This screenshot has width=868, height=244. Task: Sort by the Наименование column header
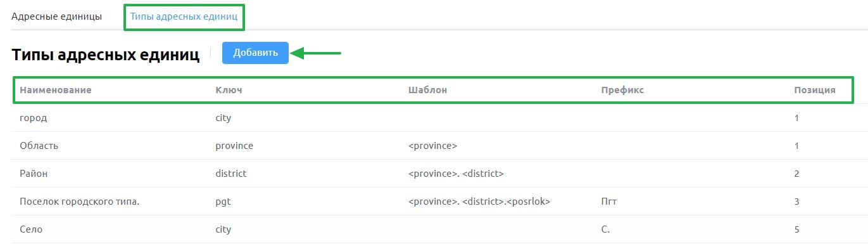click(x=56, y=90)
